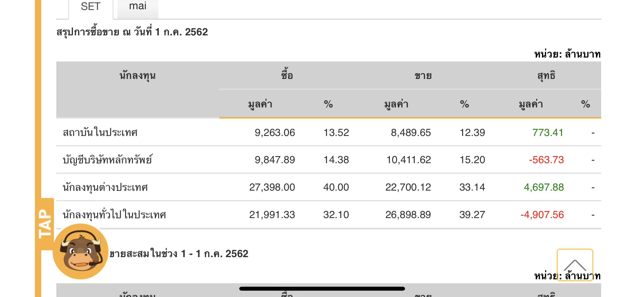Click the green 773.41 net value
This screenshot has width=644, height=297.
[x=548, y=133]
